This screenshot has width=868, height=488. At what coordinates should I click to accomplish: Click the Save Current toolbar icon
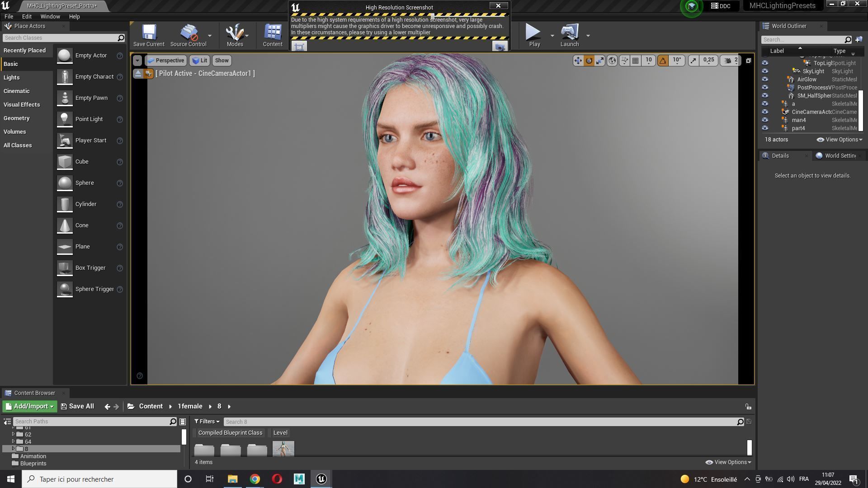(149, 35)
